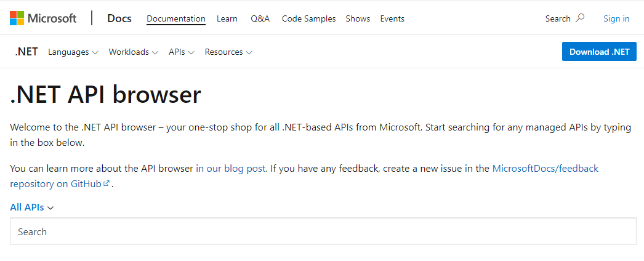Screen dimensions: 644x261
Task: Expand the Resources dropdown
Action: tap(228, 52)
